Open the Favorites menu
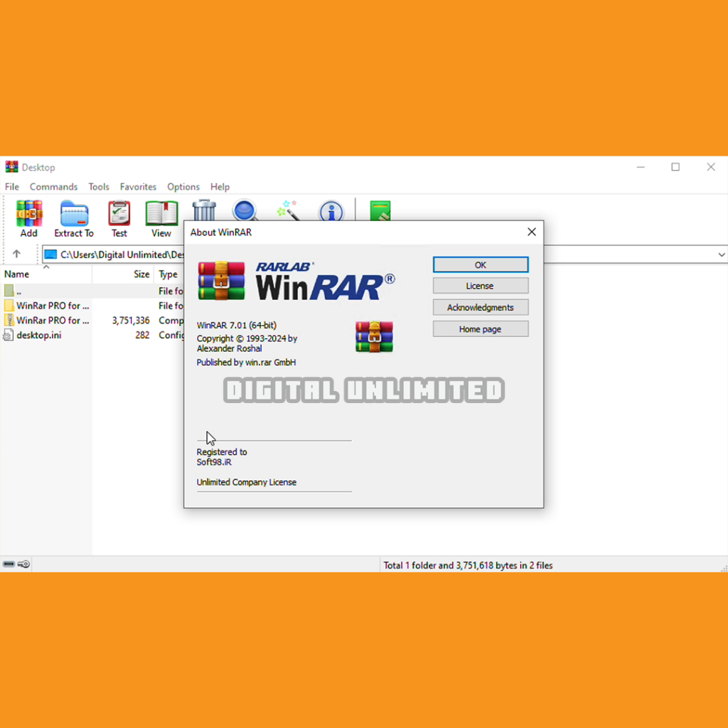This screenshot has height=728, width=728. click(138, 187)
